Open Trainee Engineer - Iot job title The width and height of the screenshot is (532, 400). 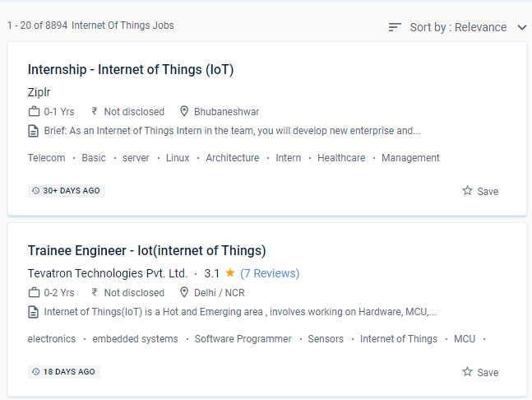click(146, 251)
